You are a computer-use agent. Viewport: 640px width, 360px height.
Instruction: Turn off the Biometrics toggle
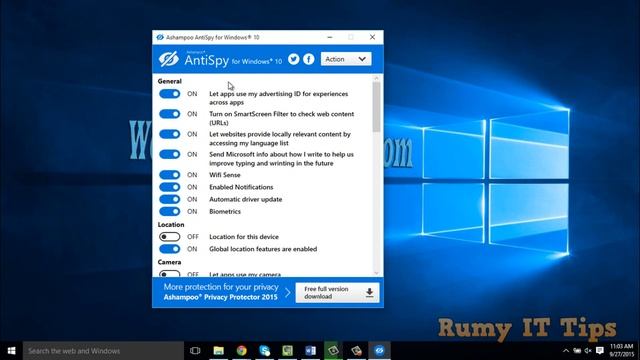[169, 211]
